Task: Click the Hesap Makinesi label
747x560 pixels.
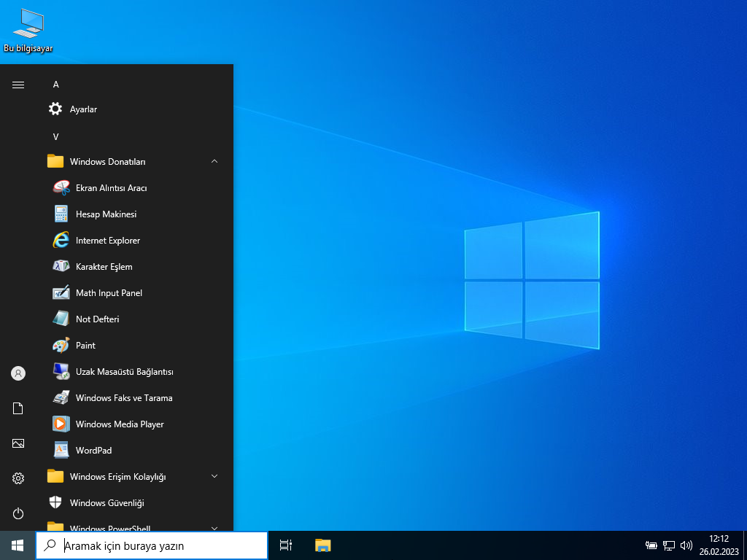Action: [107, 214]
